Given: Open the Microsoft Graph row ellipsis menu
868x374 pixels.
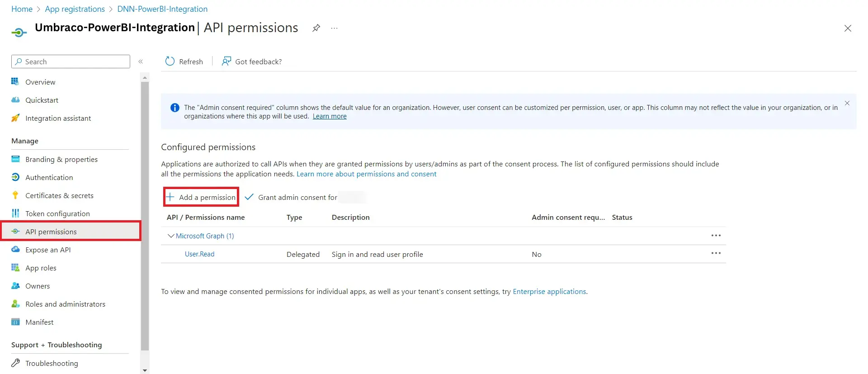Looking at the screenshot, I should (716, 236).
